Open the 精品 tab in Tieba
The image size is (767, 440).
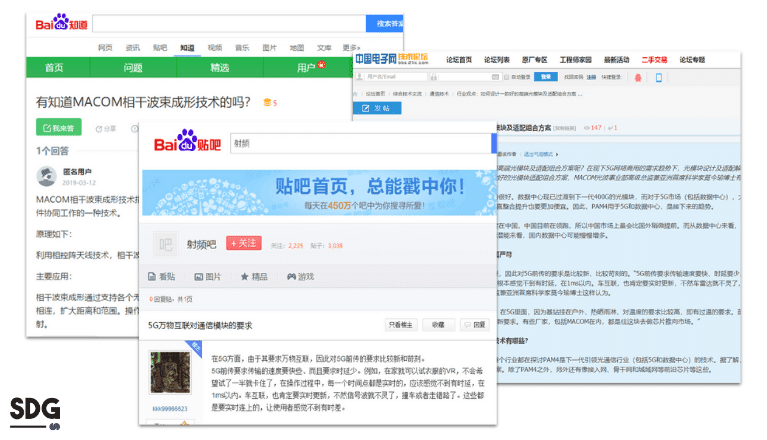click(254, 277)
